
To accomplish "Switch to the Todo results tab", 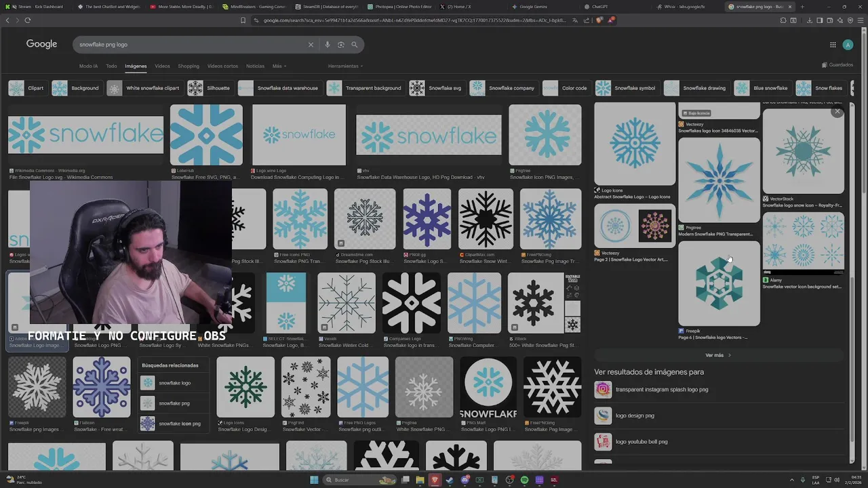I will click(x=111, y=66).
